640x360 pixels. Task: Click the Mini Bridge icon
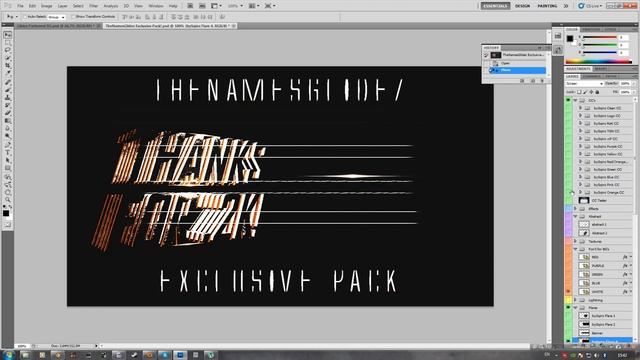202,6
